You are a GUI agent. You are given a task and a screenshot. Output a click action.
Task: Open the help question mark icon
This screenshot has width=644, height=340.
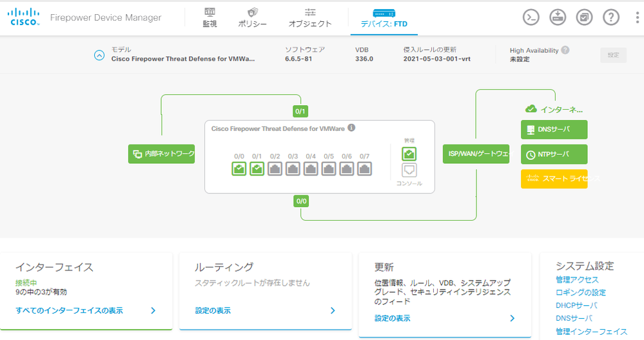tap(610, 17)
